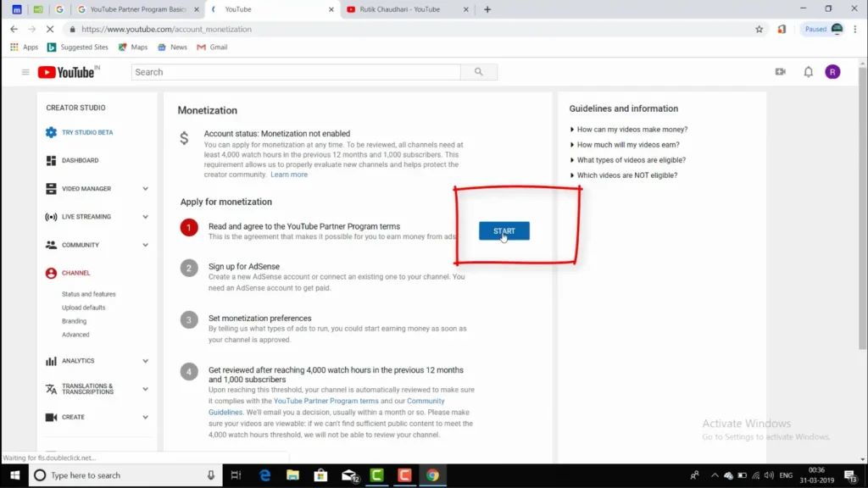Expand 'How can my videos make money?'

tap(629, 130)
